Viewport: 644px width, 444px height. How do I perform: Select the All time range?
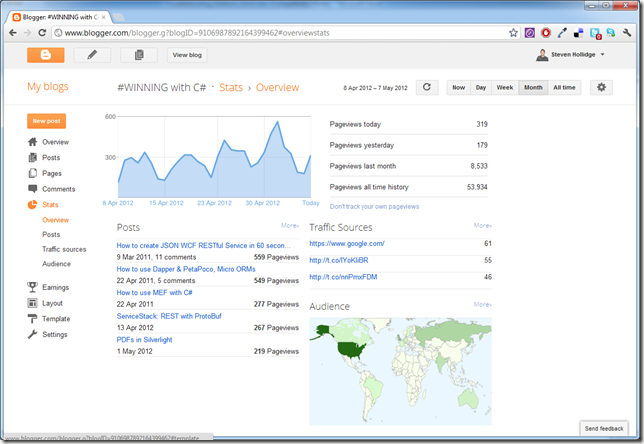pos(564,87)
